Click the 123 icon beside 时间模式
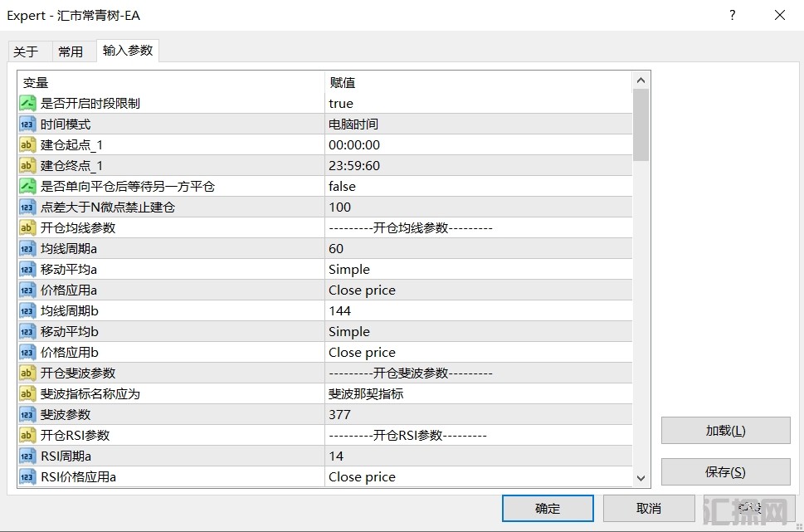 [x=27, y=124]
